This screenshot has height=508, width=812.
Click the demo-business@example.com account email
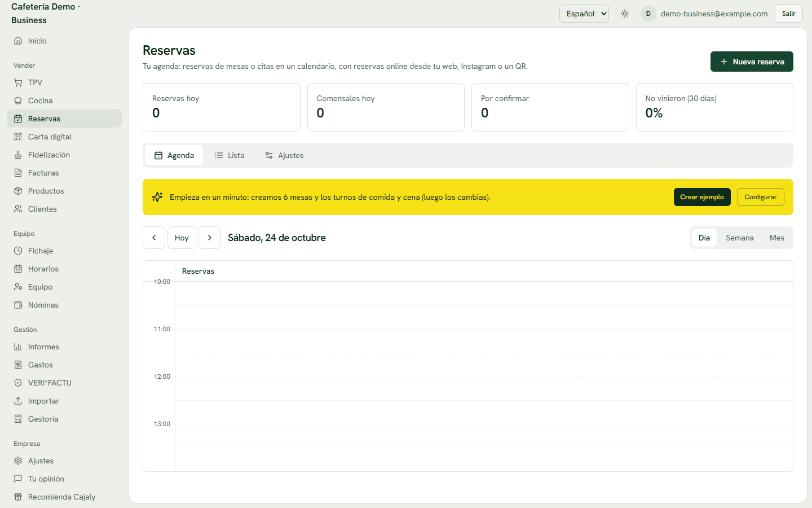tap(714, 14)
